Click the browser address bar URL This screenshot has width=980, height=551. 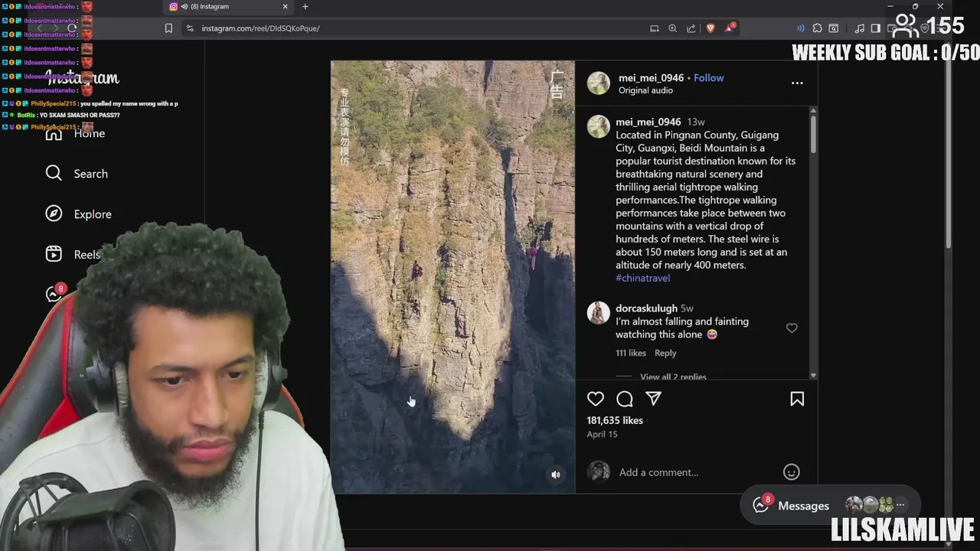[260, 28]
